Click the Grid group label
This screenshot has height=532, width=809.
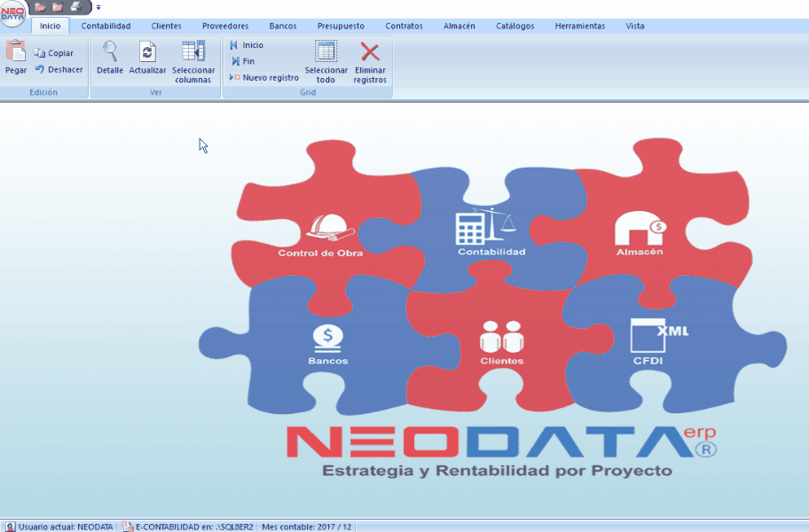tap(308, 92)
